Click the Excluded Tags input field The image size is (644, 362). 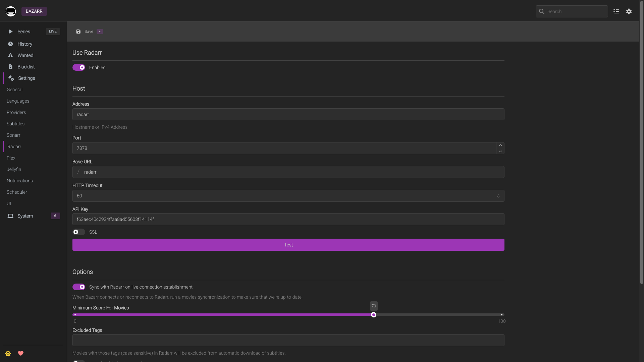[288, 340]
